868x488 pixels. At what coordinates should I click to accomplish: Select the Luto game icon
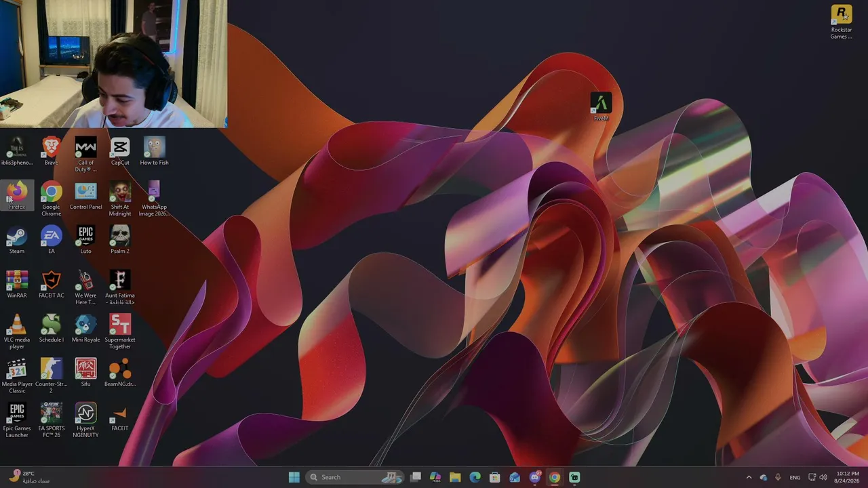(x=85, y=241)
